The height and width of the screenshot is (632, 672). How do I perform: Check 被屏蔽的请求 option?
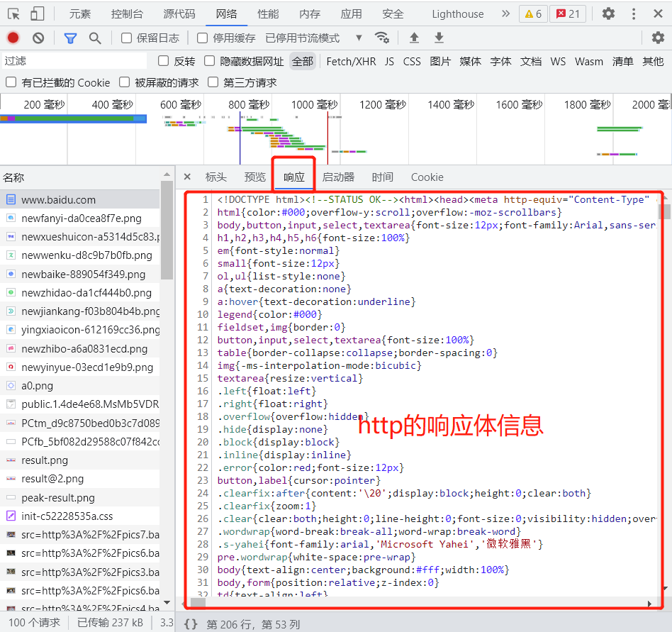(124, 82)
